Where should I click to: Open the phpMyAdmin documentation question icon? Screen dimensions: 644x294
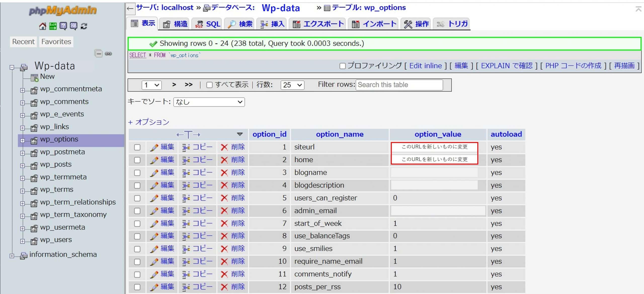(63, 26)
